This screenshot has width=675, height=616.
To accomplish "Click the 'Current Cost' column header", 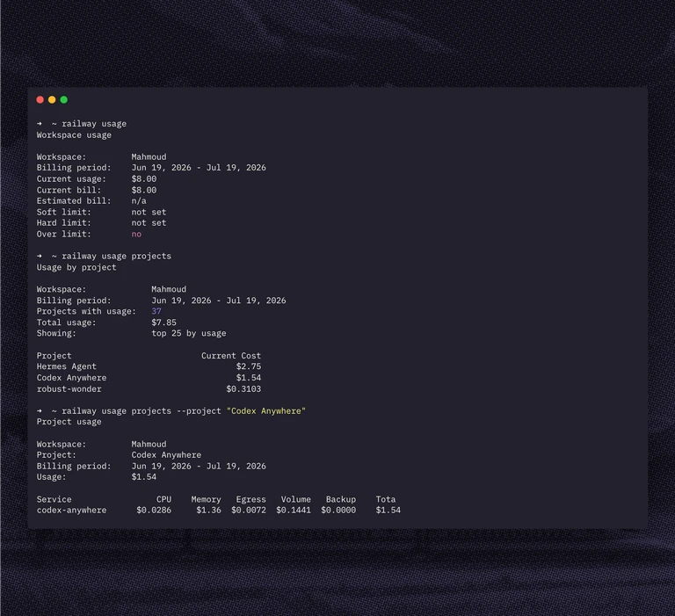I will (x=231, y=356).
